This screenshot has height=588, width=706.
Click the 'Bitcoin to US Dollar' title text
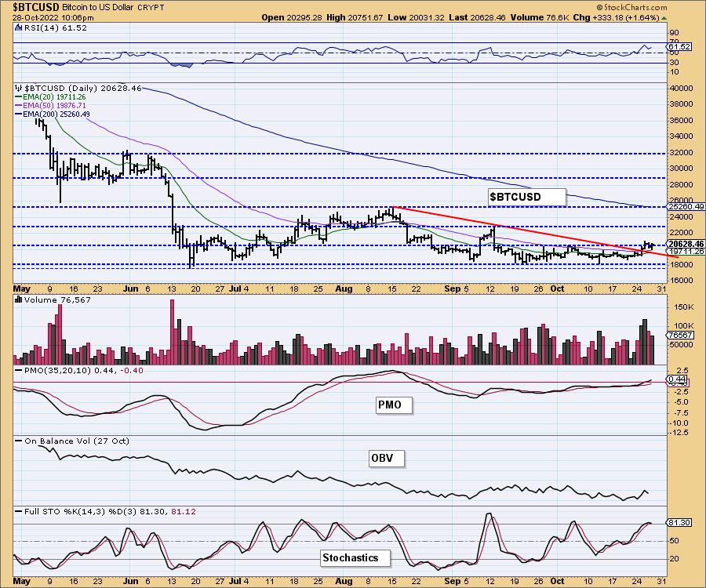tap(97, 8)
